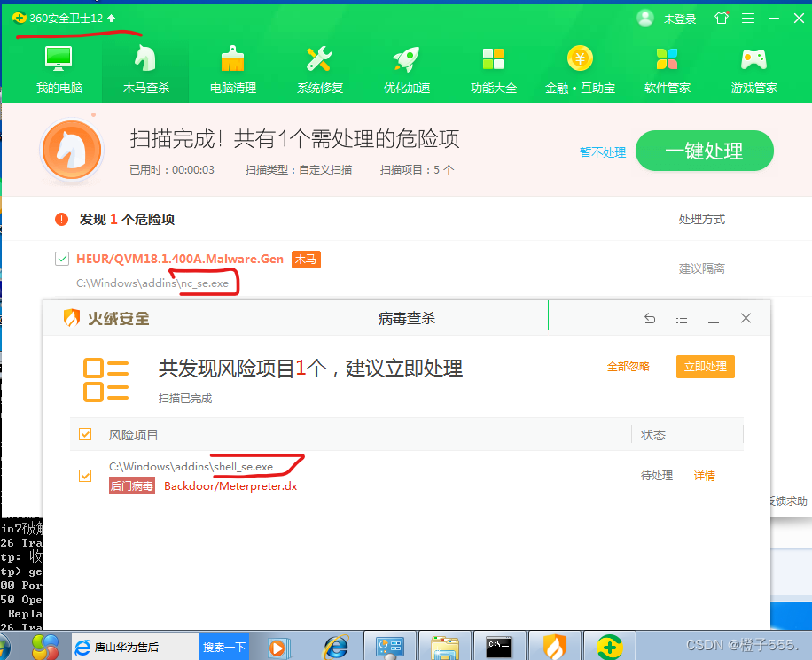Viewport: 812px width, 660px height.
Task: Open 详情 link for shell_se.exe
Action: coord(704,475)
